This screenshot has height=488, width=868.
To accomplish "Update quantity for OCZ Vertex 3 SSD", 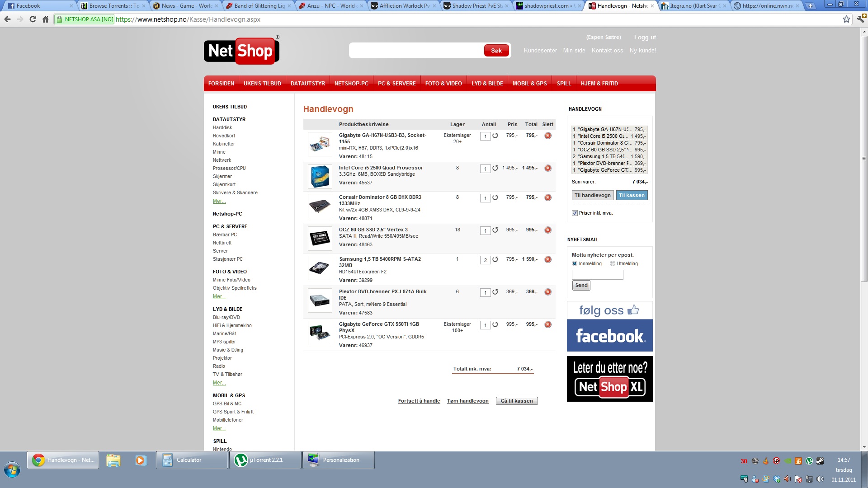I will pyautogui.click(x=495, y=230).
